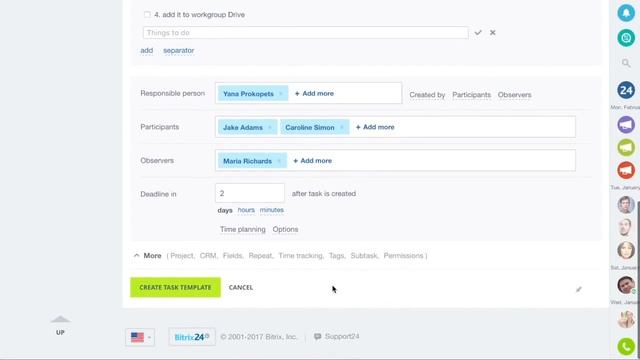
Task: Open the Bitrix24 '24' sidebar icon
Action: (x=626, y=90)
